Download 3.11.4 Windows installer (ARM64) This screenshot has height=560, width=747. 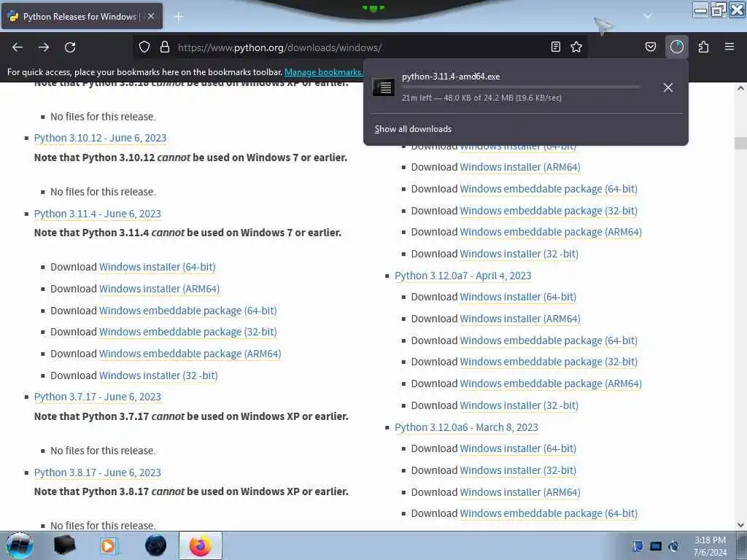159,289
